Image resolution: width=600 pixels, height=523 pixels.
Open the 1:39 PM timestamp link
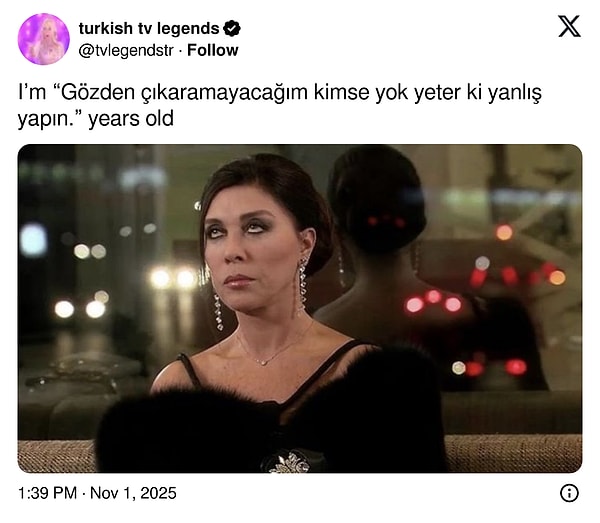point(47,493)
